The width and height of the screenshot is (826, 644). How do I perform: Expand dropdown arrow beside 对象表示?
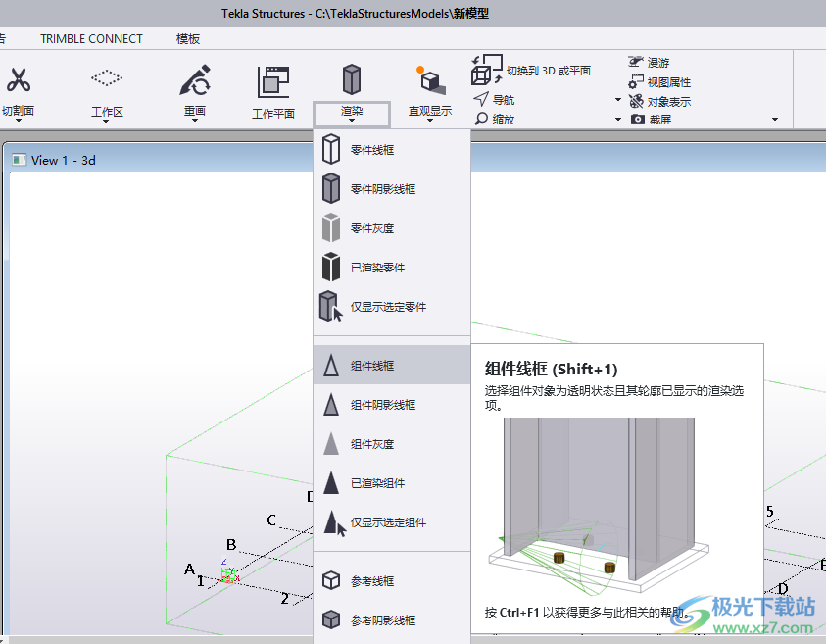618,100
